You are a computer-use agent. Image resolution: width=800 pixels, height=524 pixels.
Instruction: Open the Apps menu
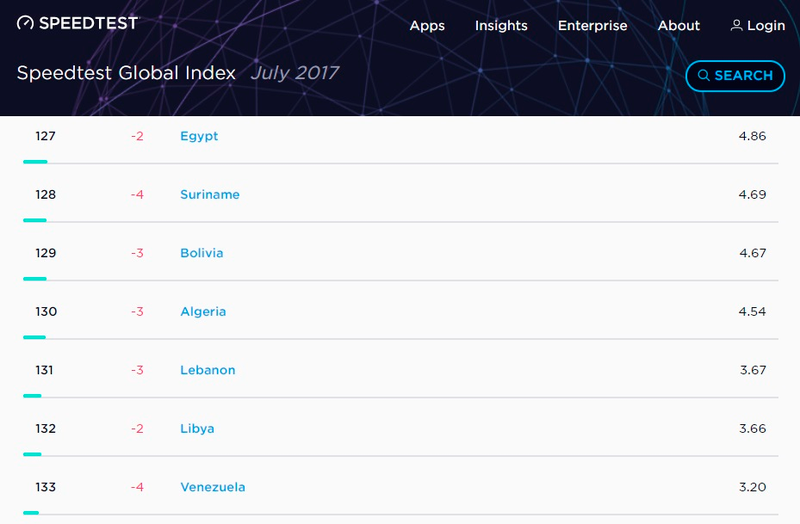(x=427, y=26)
